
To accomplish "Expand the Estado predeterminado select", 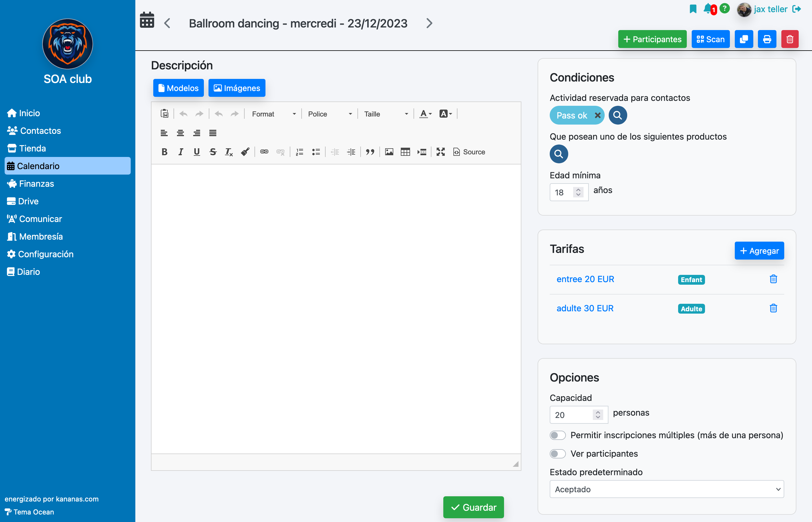I will (667, 489).
